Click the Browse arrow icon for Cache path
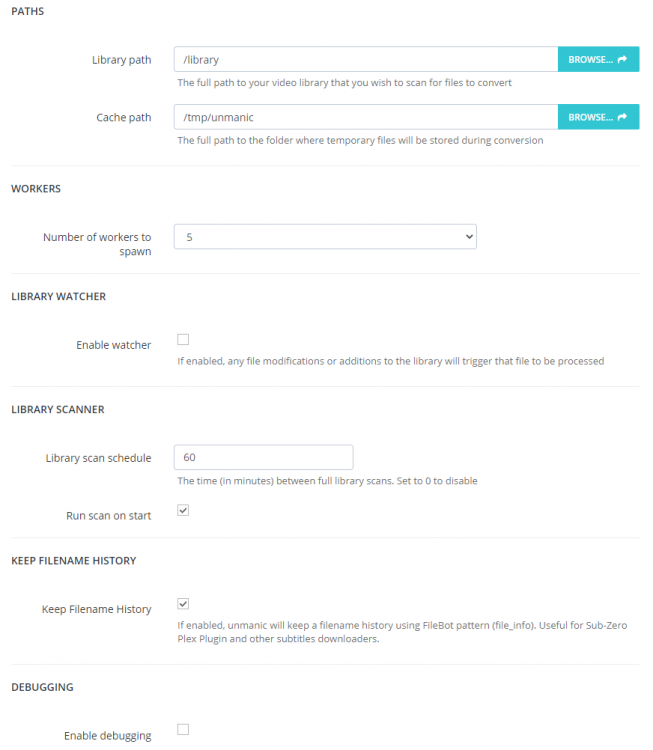Screen dimensions: 653x750 pos(622,117)
